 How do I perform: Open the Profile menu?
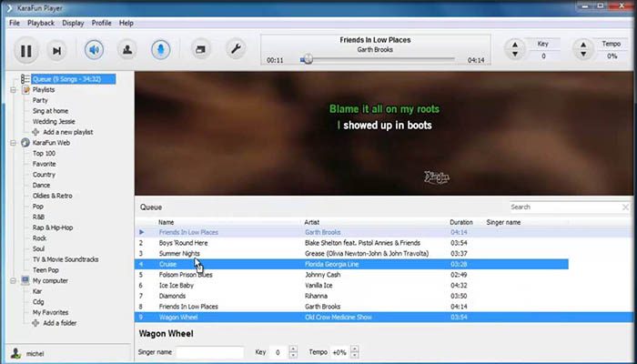pyautogui.click(x=102, y=23)
